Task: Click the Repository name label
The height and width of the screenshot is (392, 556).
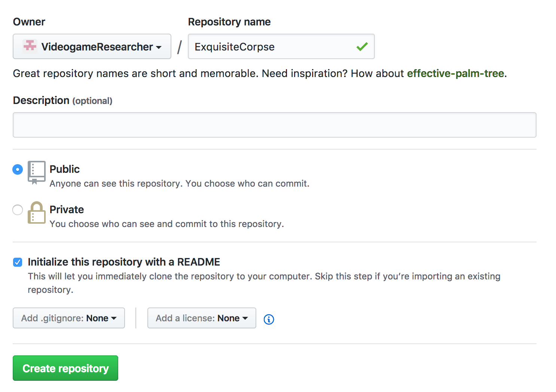Action: coord(229,22)
